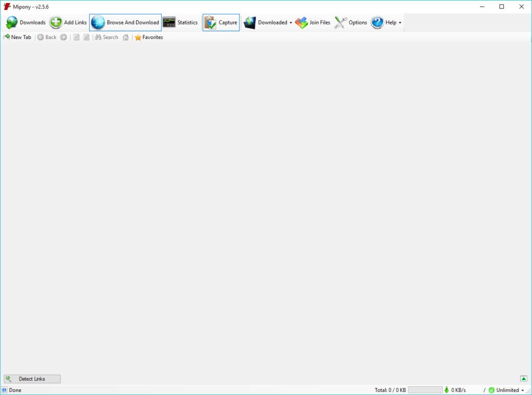Screen dimensions: 532x395
Task: Click the Search binoculars button
Action: click(107, 37)
